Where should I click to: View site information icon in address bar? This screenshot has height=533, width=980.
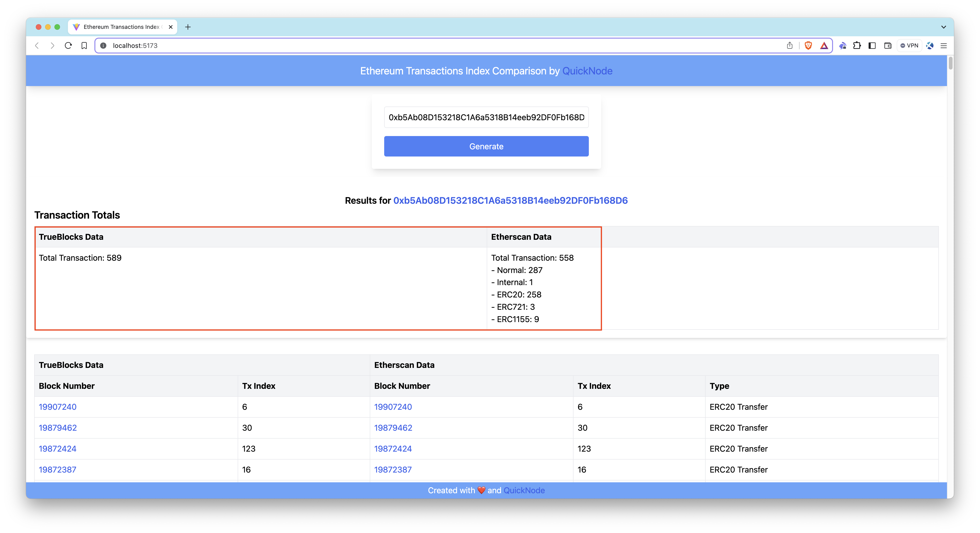[x=103, y=46]
